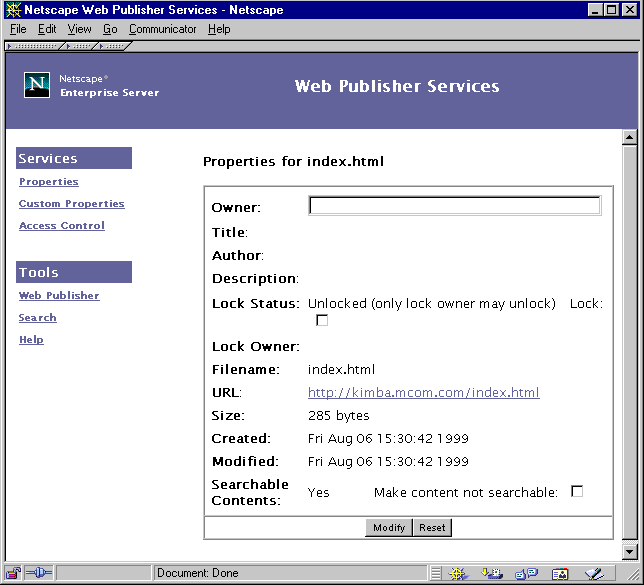Open the Edit menu

47,29
